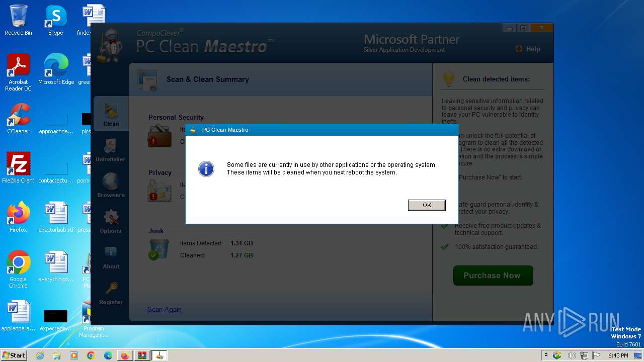Select the everythingd... document on desktop
644x362 pixels.
point(56,266)
